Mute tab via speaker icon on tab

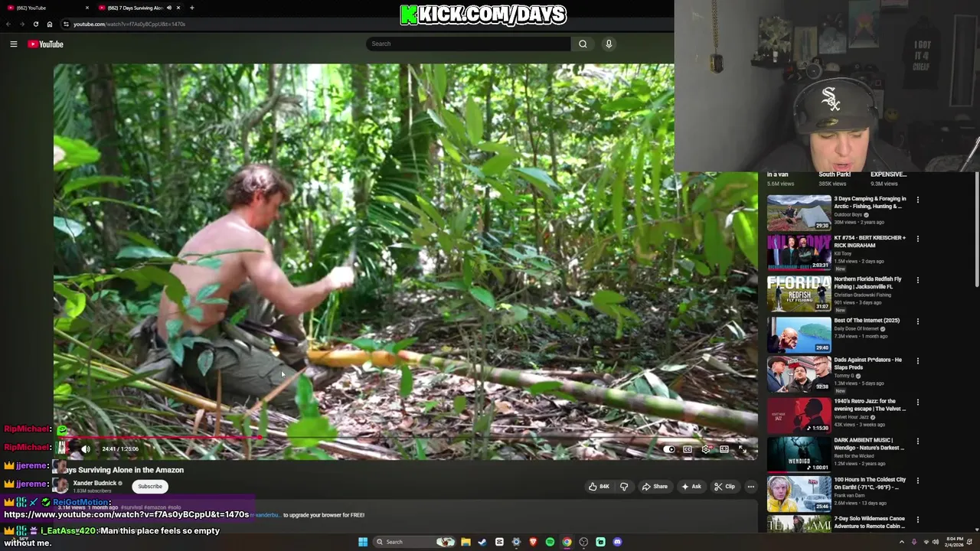(x=168, y=8)
